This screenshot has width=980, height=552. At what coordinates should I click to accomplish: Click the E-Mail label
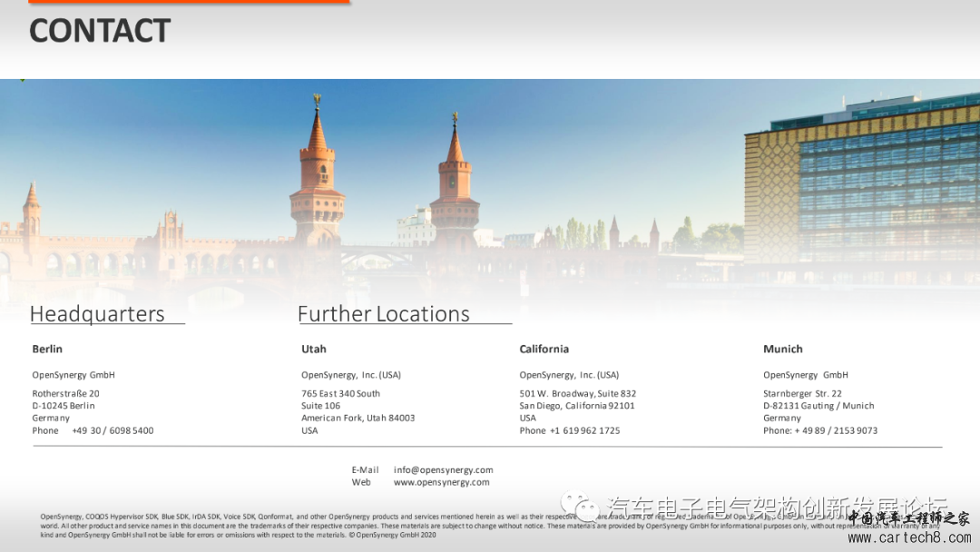click(365, 470)
